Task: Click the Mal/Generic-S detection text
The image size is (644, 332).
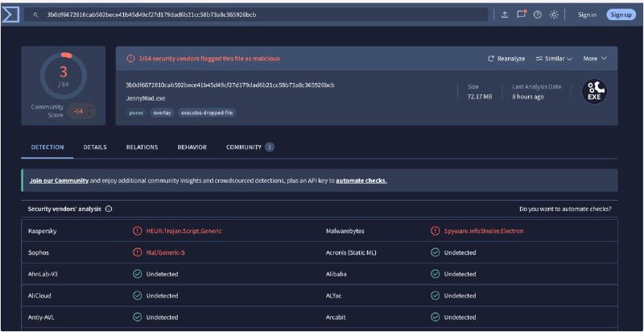Action: coord(166,252)
